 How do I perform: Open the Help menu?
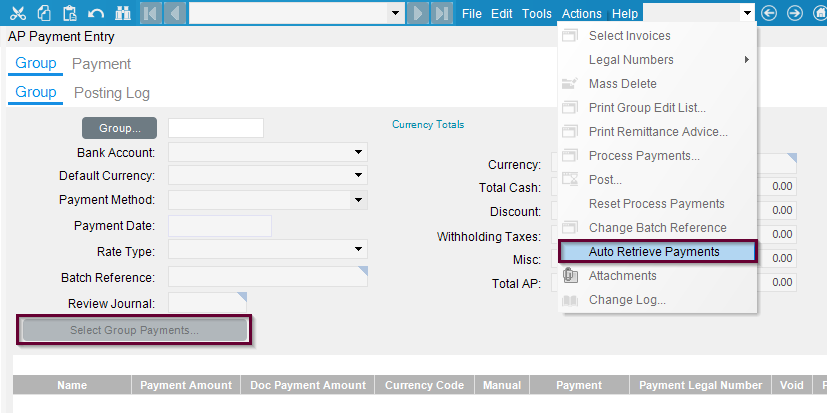625,14
